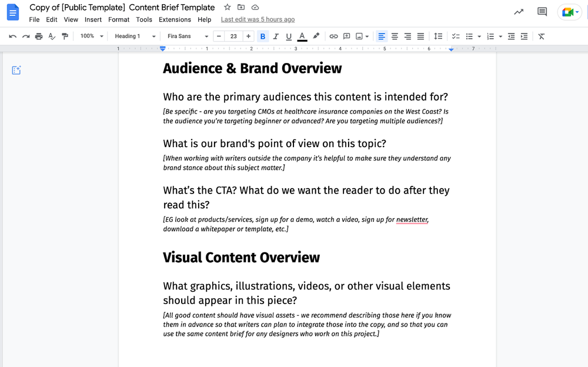Run the spelling and grammar check
This screenshot has width=588, height=367.
tap(52, 36)
